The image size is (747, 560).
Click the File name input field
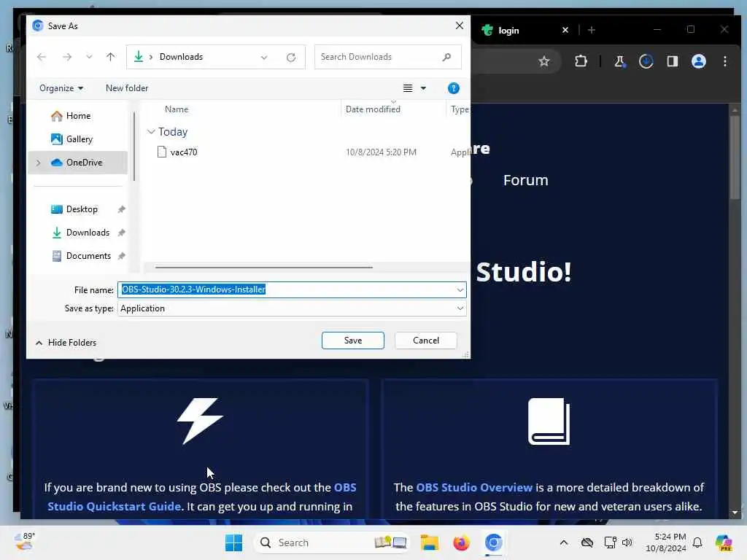point(286,289)
